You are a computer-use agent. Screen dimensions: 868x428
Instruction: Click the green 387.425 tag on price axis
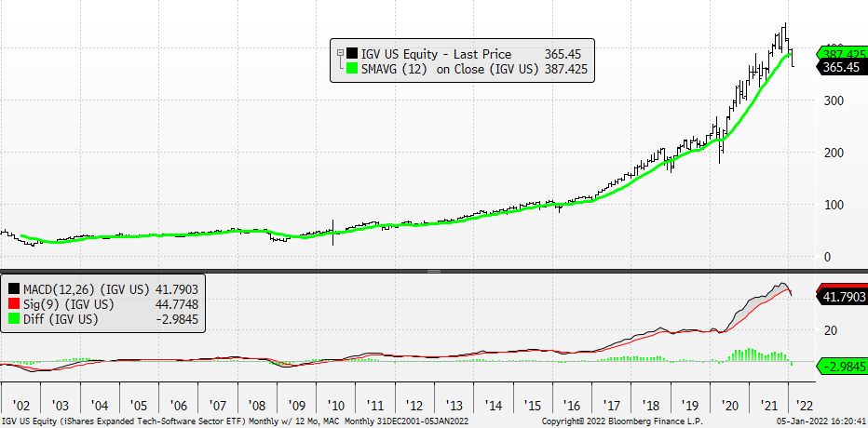(x=841, y=54)
